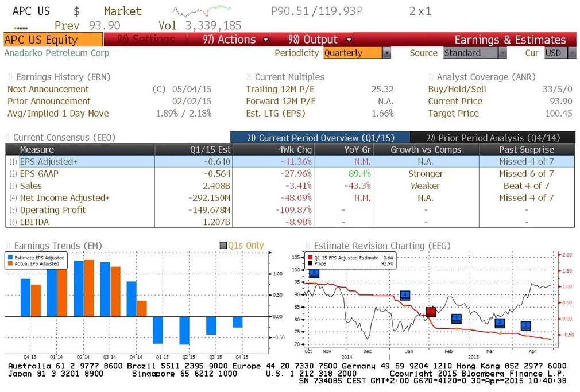The height and width of the screenshot is (392, 580).
Task: Click the Anadarko Petroleum Corp company name
Action: coord(57,53)
